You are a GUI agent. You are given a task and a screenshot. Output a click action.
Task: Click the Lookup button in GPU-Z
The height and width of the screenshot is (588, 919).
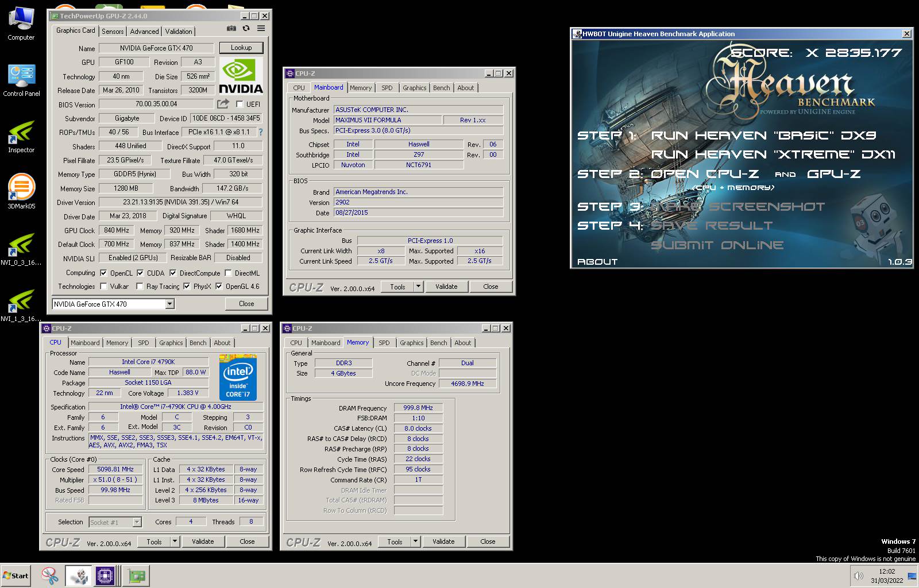point(241,48)
